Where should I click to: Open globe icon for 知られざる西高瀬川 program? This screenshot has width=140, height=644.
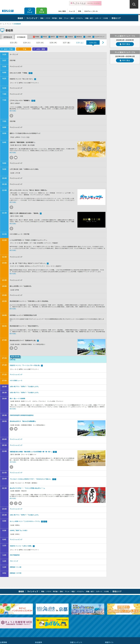11,429
